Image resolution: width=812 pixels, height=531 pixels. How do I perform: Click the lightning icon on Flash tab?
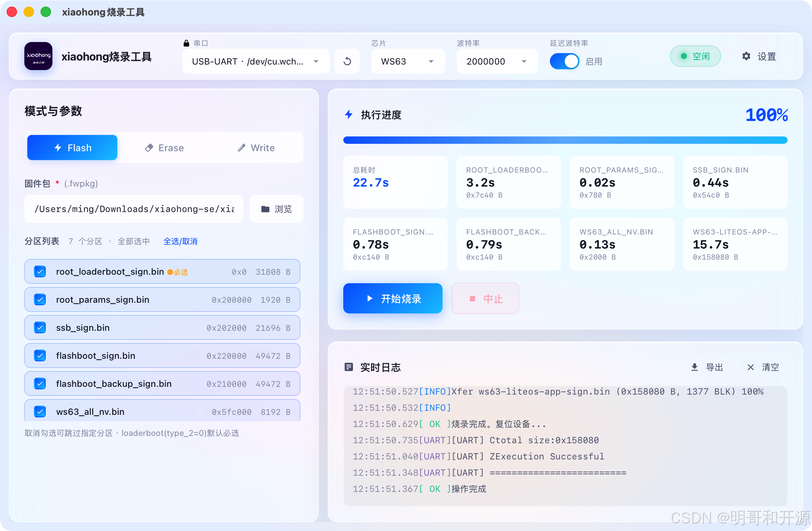point(58,147)
